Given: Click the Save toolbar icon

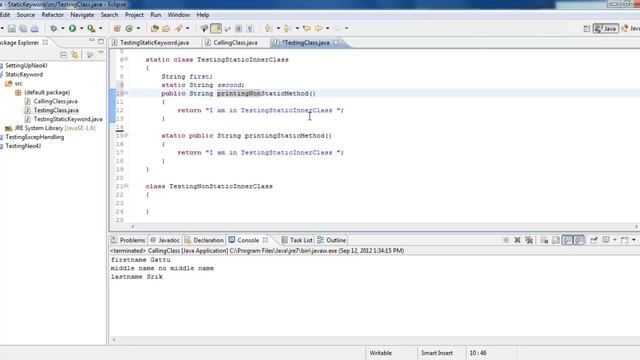Looking at the screenshot, I should point(12,28).
